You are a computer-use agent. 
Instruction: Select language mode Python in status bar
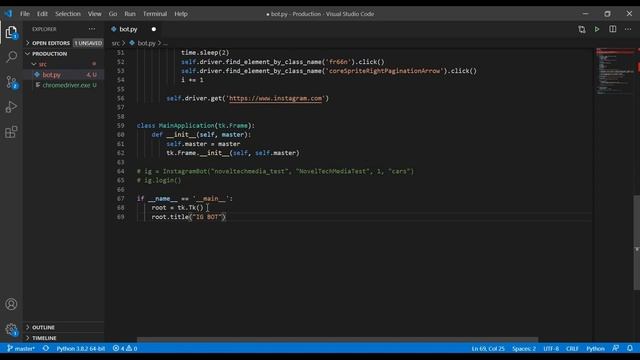pyautogui.click(x=595, y=348)
